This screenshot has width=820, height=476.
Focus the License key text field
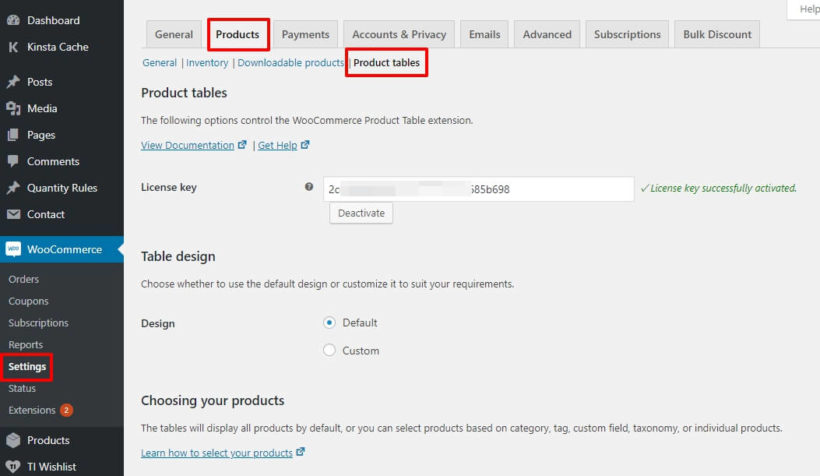[479, 189]
